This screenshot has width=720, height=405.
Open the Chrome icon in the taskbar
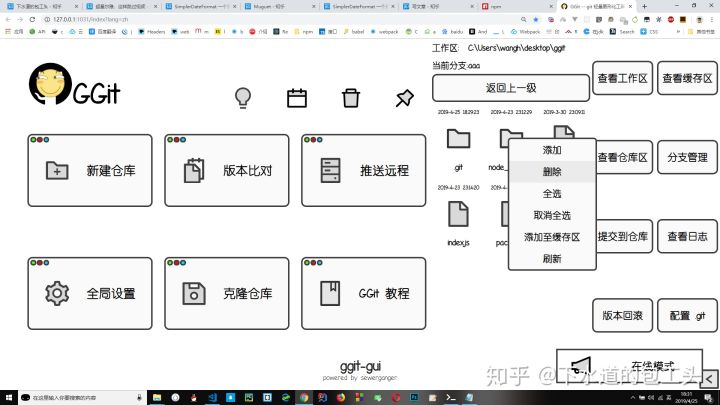pyautogui.click(x=304, y=397)
